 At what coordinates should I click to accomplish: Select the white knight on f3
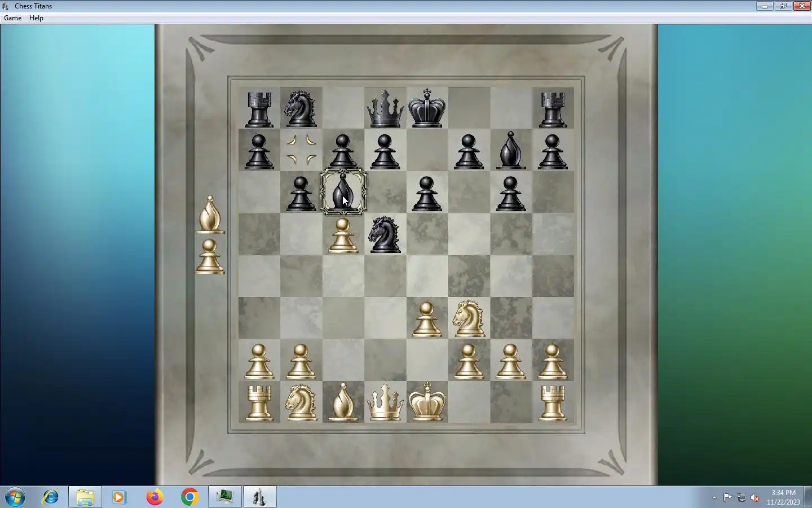coord(469,318)
